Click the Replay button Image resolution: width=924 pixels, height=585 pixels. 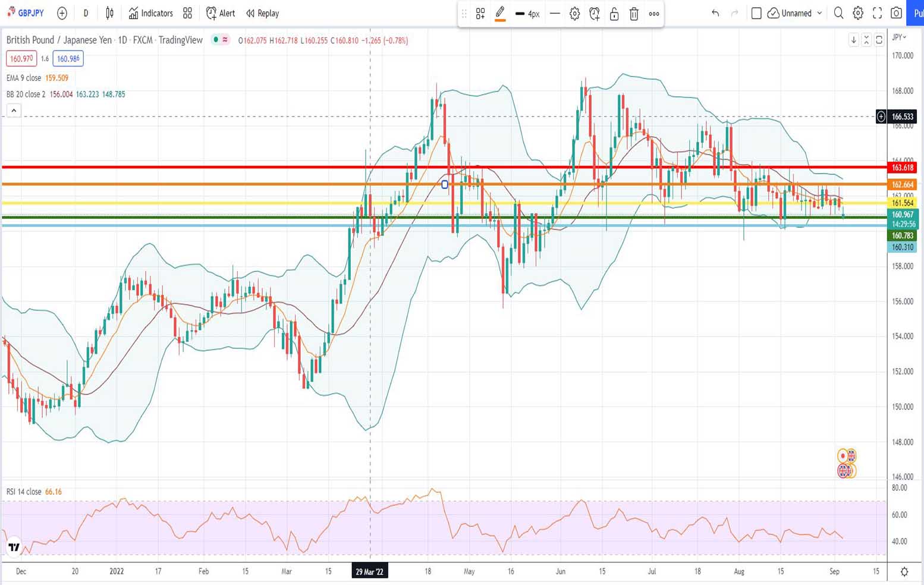tap(262, 13)
